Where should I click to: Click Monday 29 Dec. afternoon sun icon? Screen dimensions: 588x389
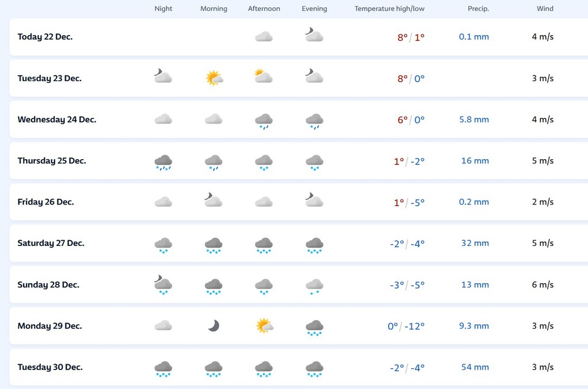[x=264, y=326]
